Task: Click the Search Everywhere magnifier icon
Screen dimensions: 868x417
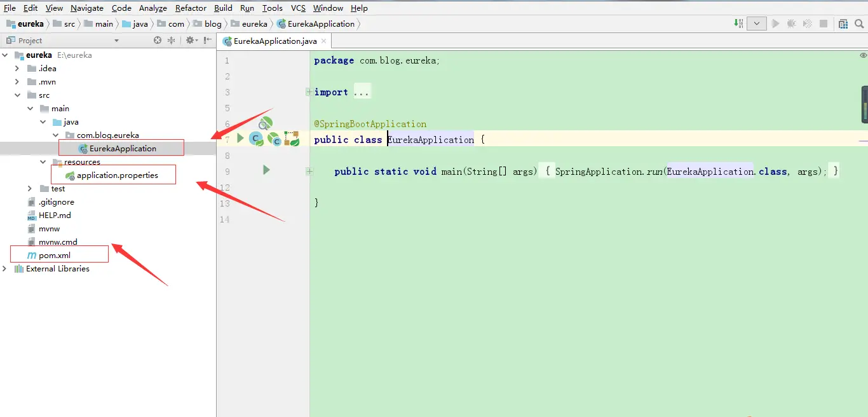Action: [x=860, y=24]
